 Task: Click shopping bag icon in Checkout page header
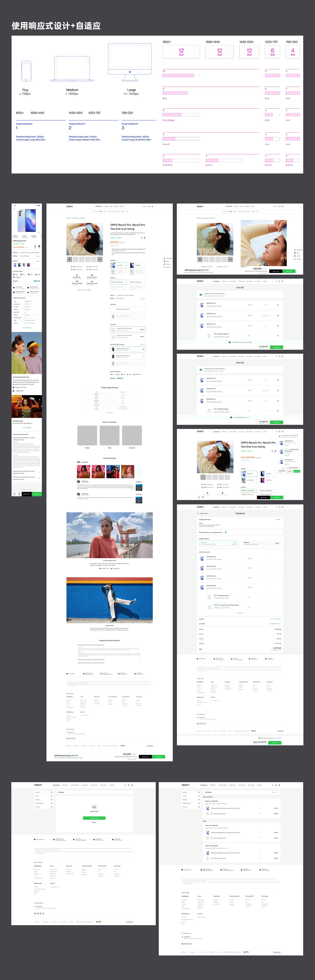point(280,507)
